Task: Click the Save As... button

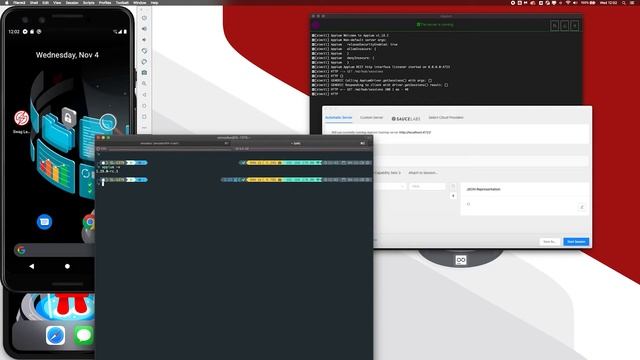Action: pos(549,242)
